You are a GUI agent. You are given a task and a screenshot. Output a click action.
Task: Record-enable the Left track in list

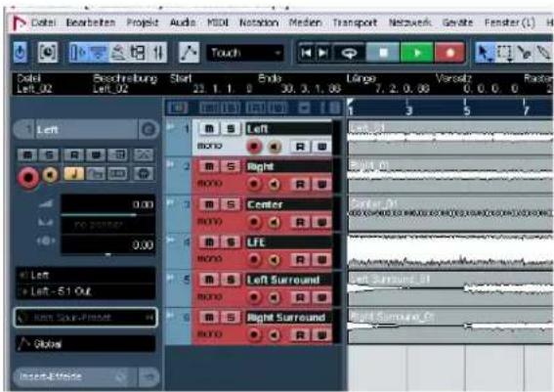254,147
